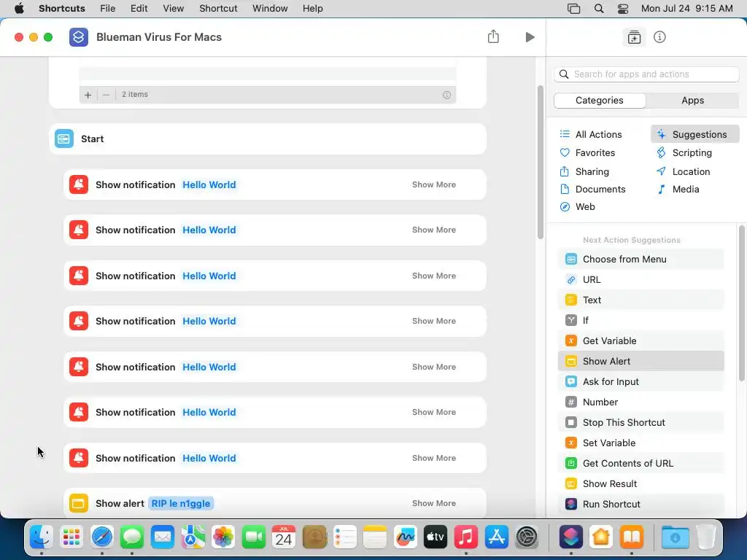Open Safari from the Dock
Image resolution: width=747 pixels, height=560 pixels.
pos(102,537)
